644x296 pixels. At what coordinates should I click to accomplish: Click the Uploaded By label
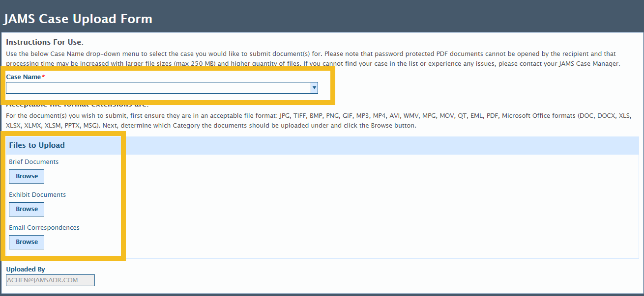click(26, 269)
